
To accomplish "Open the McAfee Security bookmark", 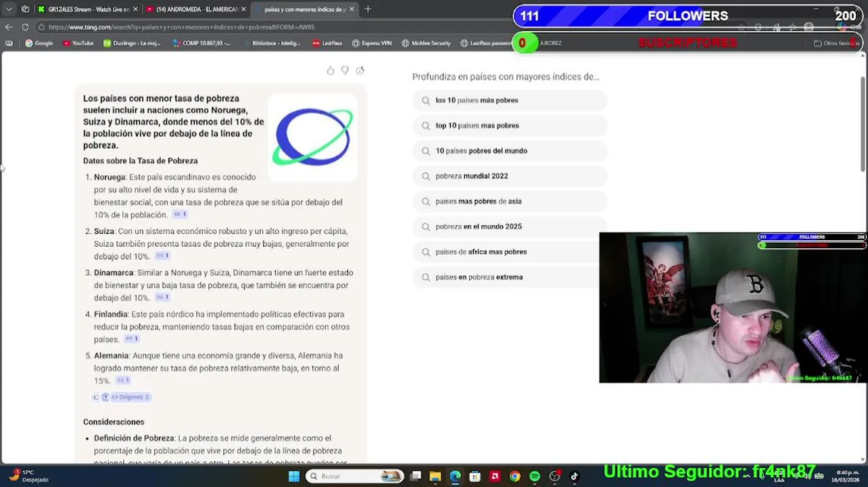I will pos(426,43).
